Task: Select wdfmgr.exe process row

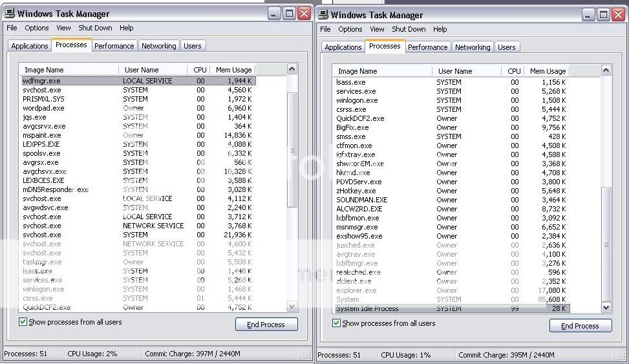Action: 138,81
